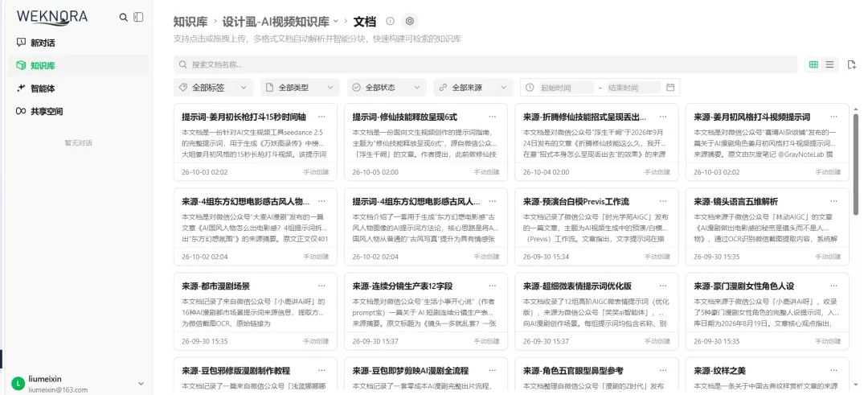This screenshot has width=868, height=395.
Task: Open 智能体 in the sidebar
Action: [x=79, y=88]
